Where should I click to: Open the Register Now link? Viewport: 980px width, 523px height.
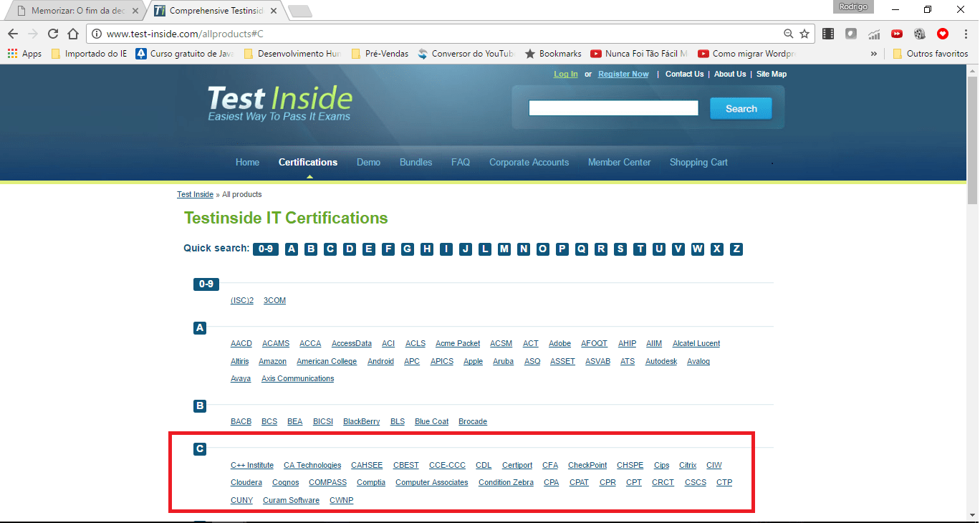(x=623, y=74)
